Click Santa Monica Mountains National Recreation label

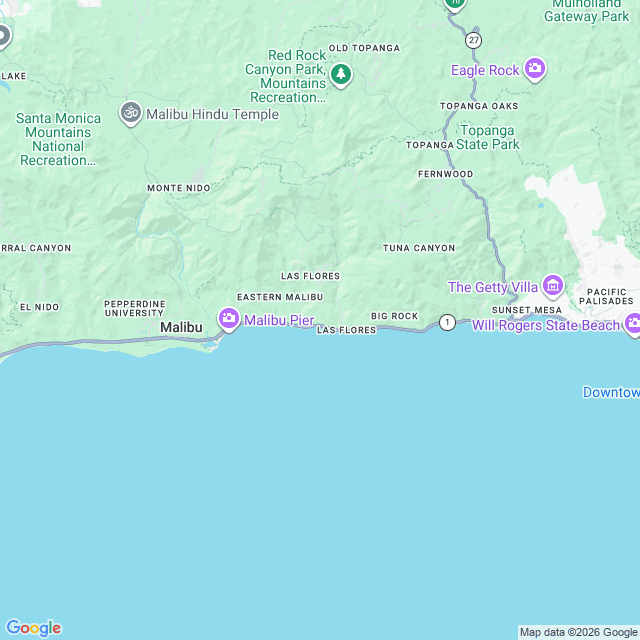pos(58,139)
